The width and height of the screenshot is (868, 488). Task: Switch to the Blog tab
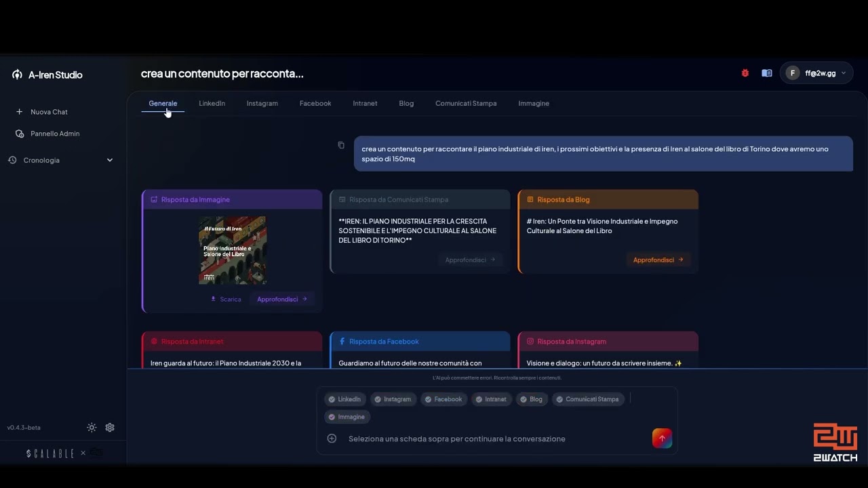406,103
